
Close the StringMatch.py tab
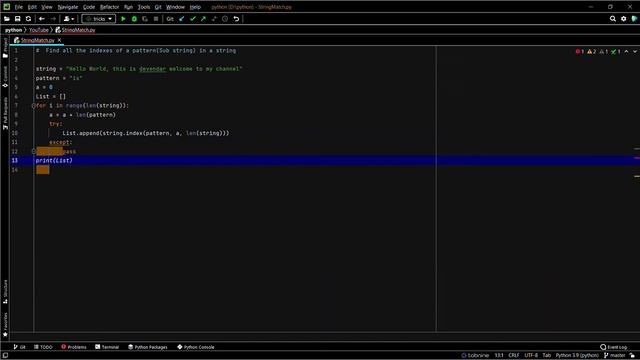[x=60, y=40]
